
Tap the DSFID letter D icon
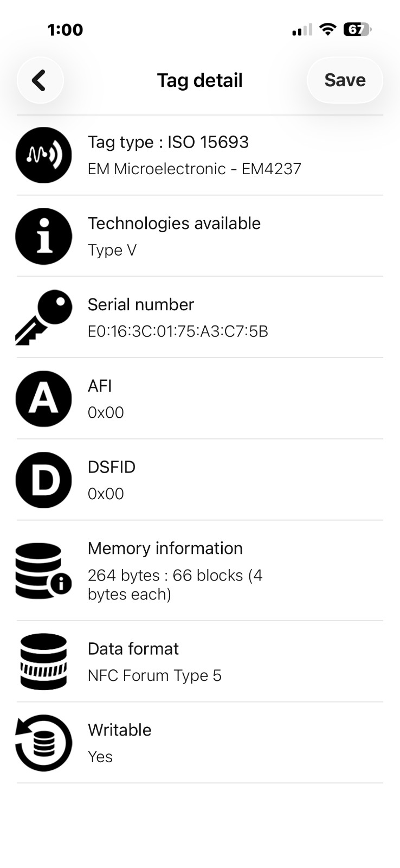click(43, 480)
